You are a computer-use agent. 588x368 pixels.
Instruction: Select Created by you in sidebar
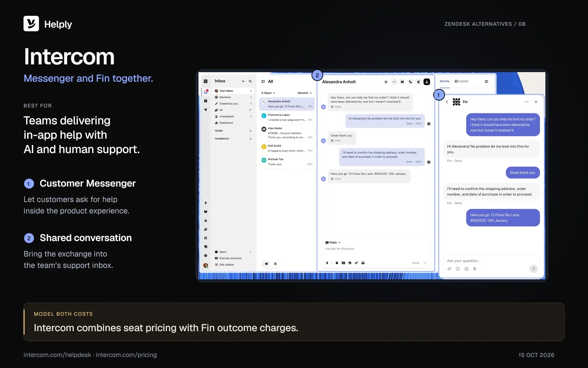[x=234, y=104]
